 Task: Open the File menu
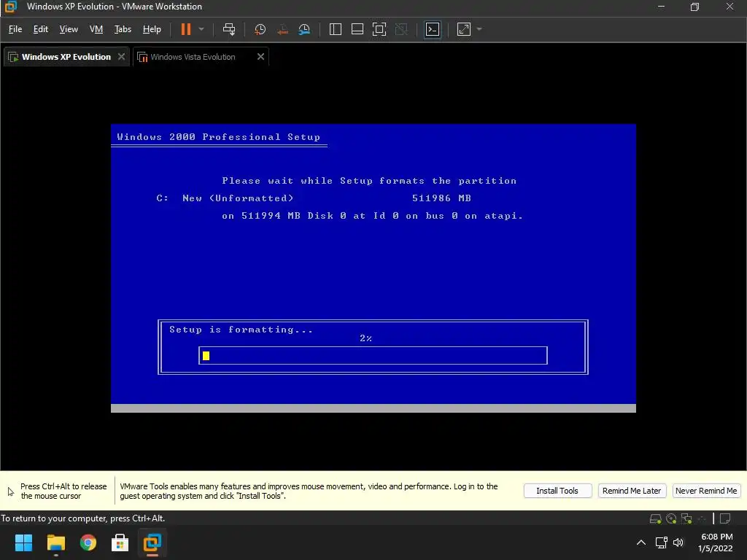tap(15, 29)
